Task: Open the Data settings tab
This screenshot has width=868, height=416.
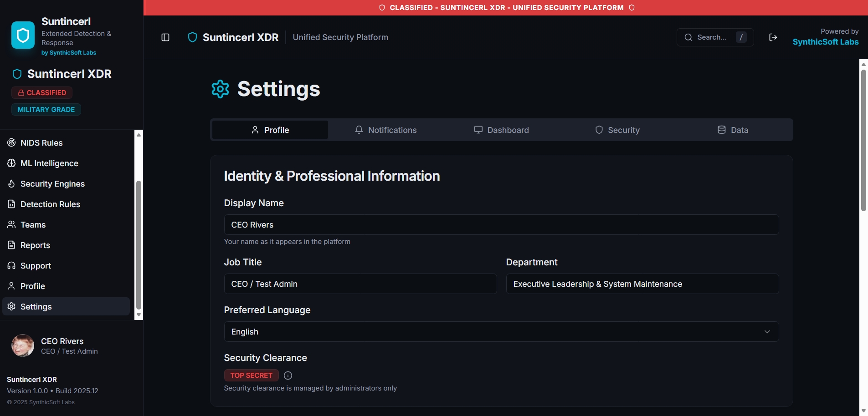Action: click(733, 130)
